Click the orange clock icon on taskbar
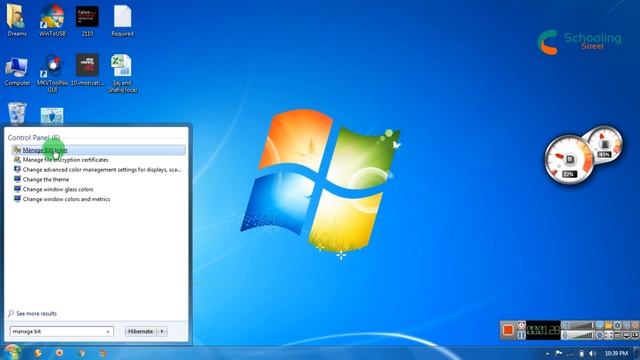The height and width of the screenshot is (360, 640). (x=38, y=353)
